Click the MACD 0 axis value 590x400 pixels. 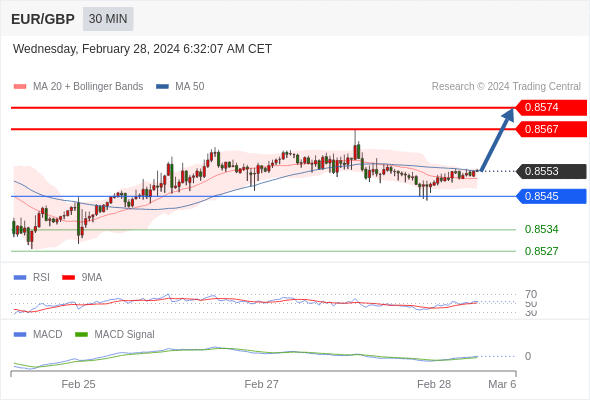coord(528,356)
